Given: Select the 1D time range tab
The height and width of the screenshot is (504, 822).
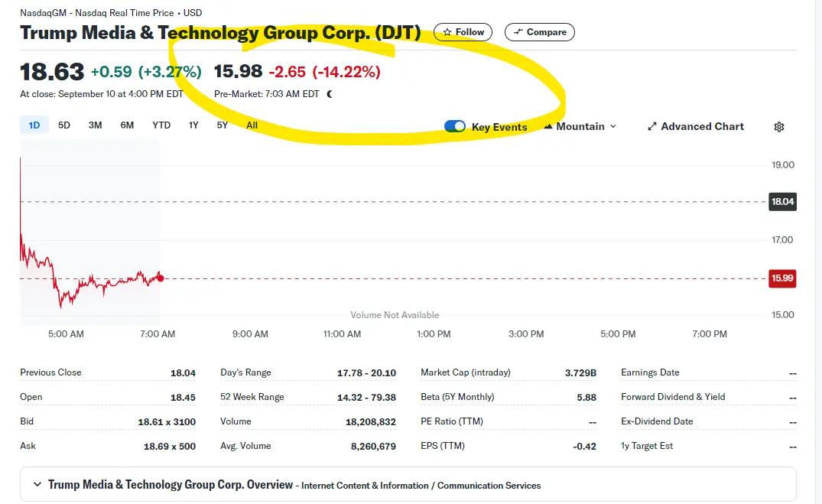Looking at the screenshot, I should click(x=34, y=125).
